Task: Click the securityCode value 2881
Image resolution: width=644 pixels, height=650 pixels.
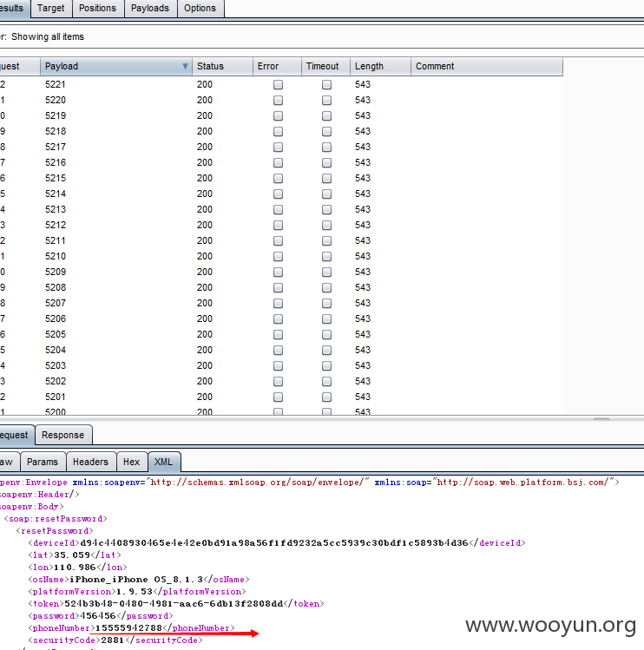Action: (113, 640)
